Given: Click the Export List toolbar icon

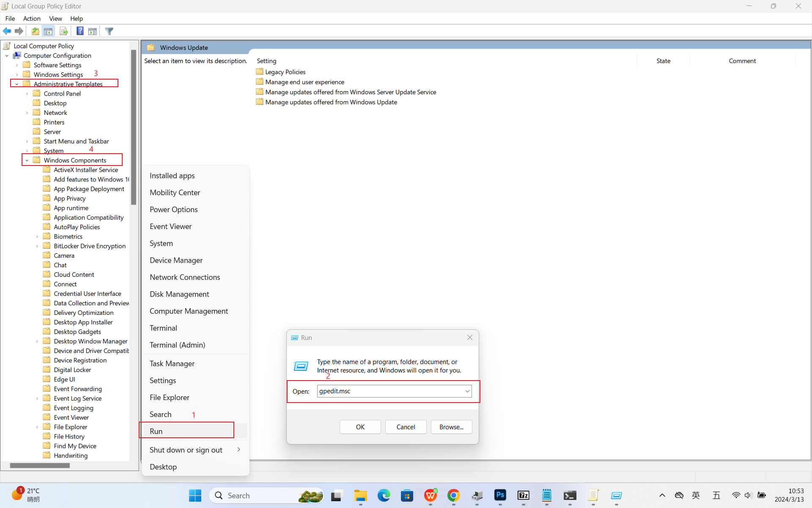Looking at the screenshot, I should 63,31.
